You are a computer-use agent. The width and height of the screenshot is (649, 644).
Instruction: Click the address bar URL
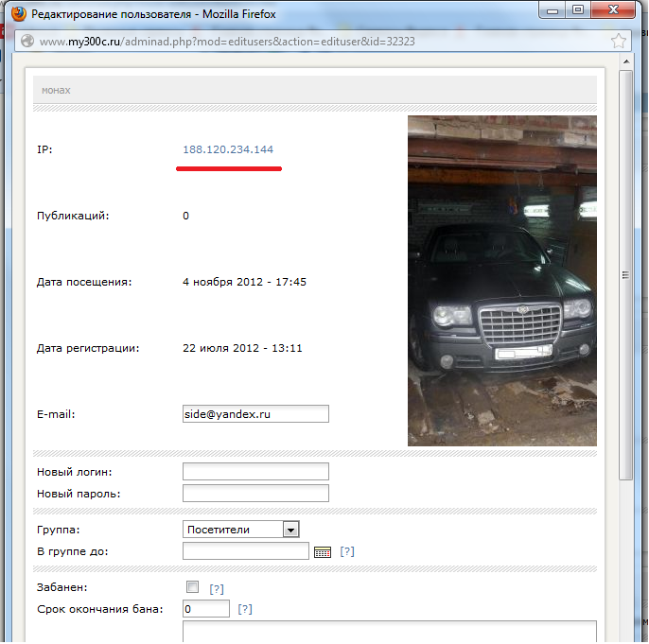click(x=227, y=42)
